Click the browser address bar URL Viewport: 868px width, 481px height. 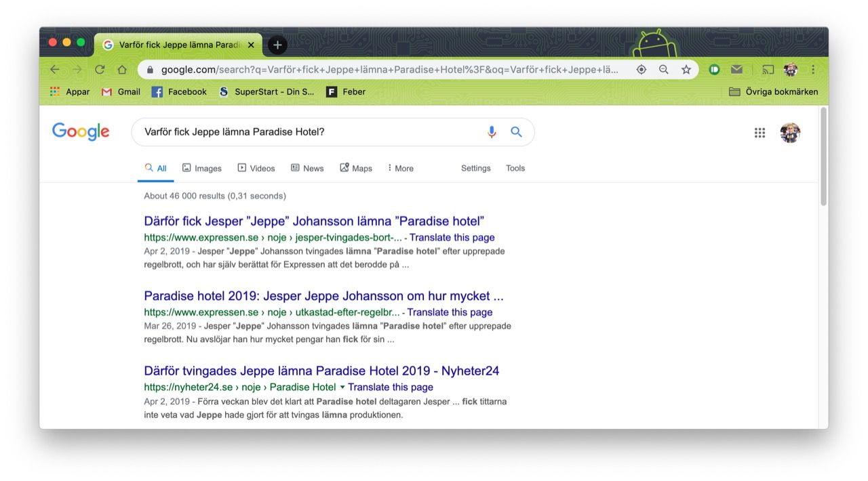coord(389,69)
